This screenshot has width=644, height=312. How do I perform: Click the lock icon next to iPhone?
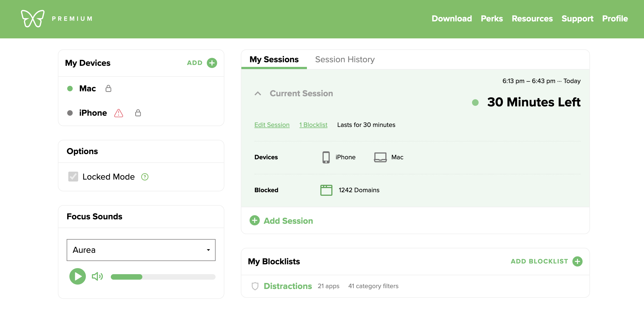point(138,113)
